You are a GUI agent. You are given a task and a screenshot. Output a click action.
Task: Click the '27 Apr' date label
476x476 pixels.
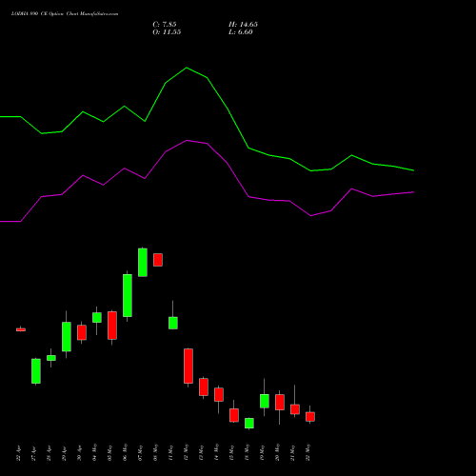[x=33, y=453]
